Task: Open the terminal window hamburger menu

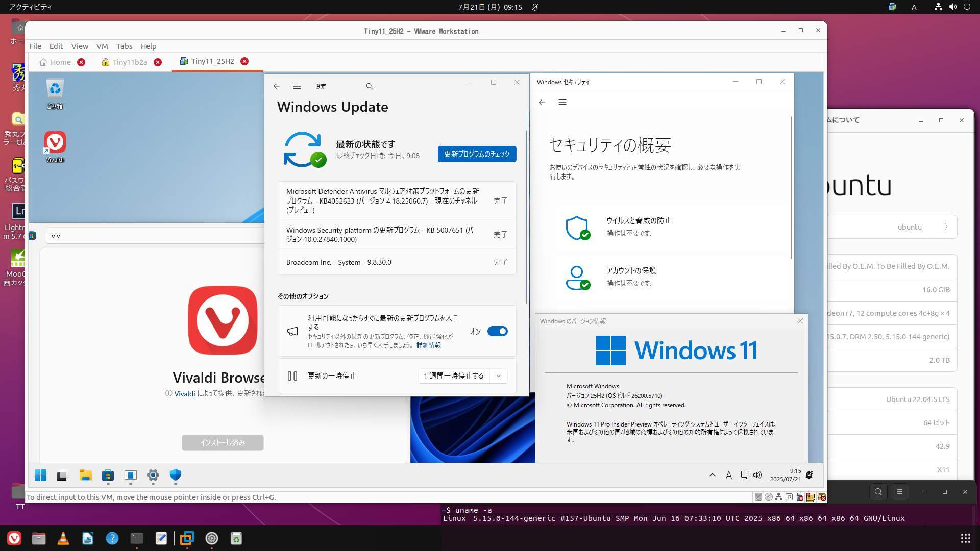Action: click(900, 492)
